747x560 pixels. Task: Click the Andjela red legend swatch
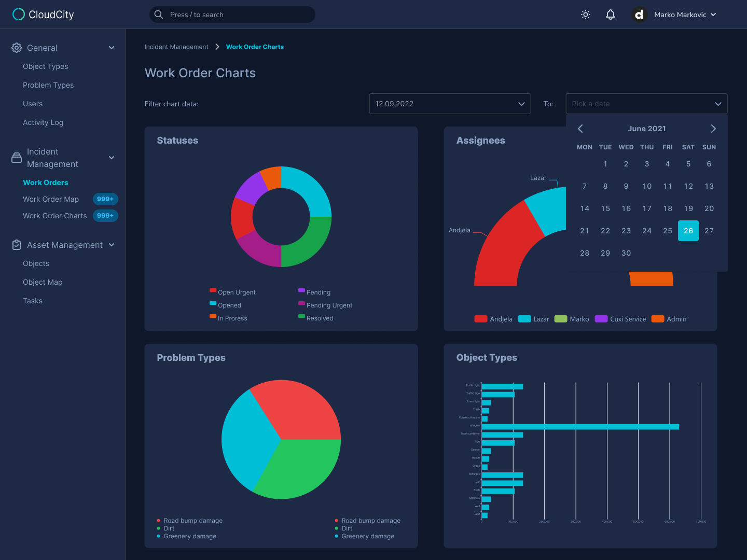click(480, 319)
